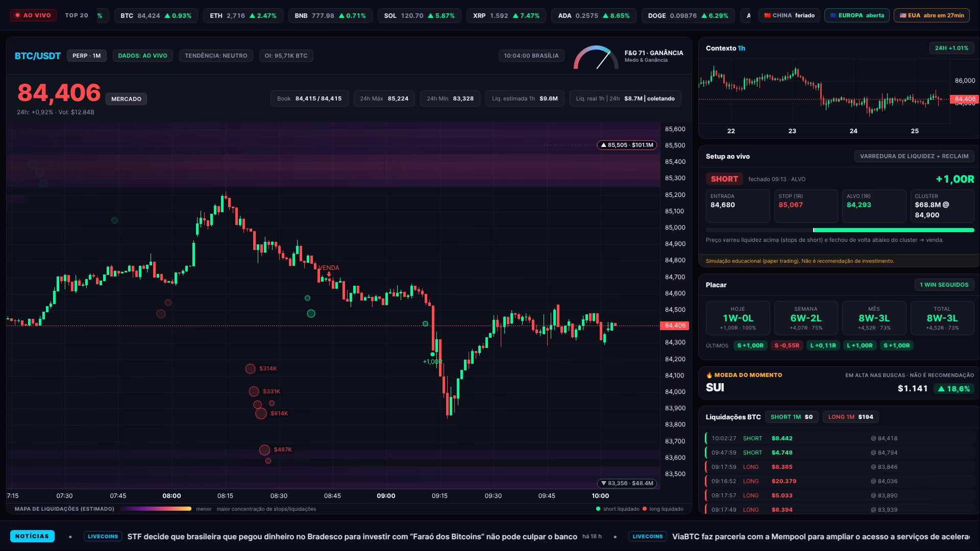Click the STOP (1R) 85,067 card
The width and height of the screenshot is (980, 551).
(806, 206)
